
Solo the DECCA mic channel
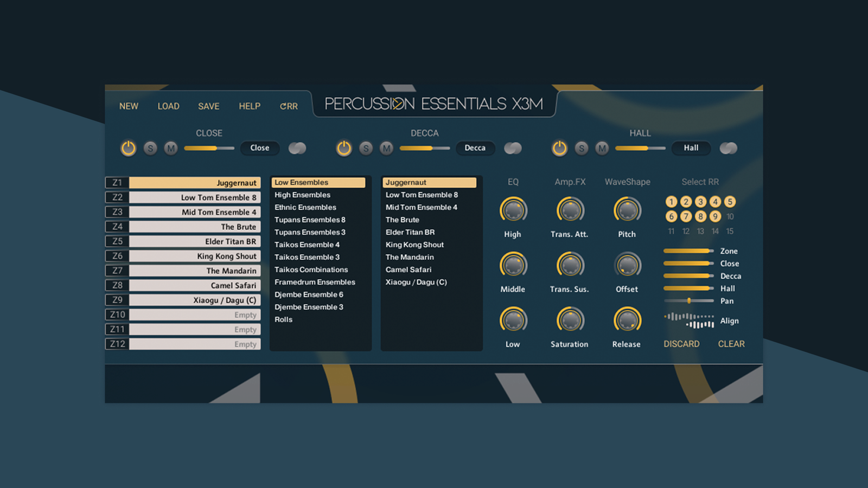pyautogui.click(x=366, y=148)
